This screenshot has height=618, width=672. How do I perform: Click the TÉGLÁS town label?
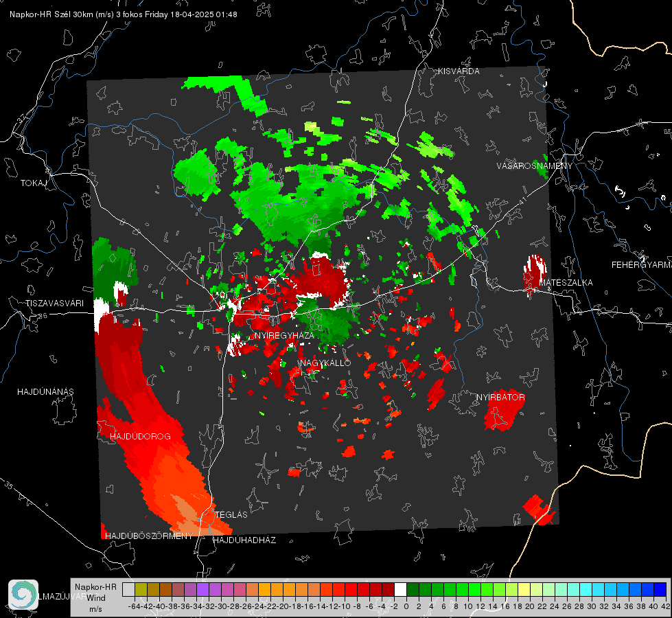point(231,514)
